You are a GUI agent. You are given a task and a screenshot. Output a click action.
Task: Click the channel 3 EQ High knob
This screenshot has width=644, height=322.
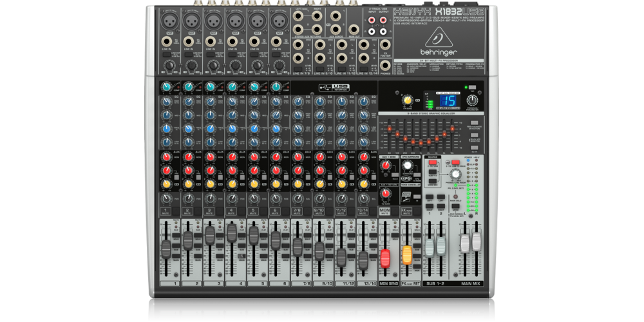click(210, 102)
